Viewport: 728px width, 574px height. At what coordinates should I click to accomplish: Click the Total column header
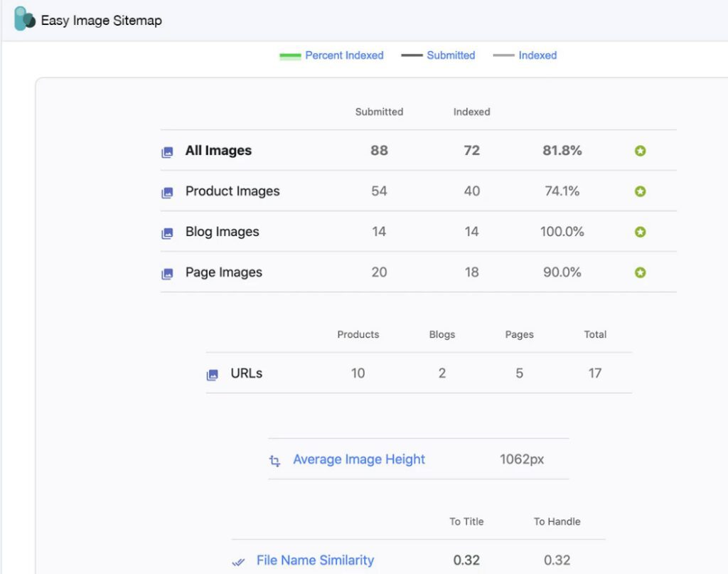click(595, 334)
